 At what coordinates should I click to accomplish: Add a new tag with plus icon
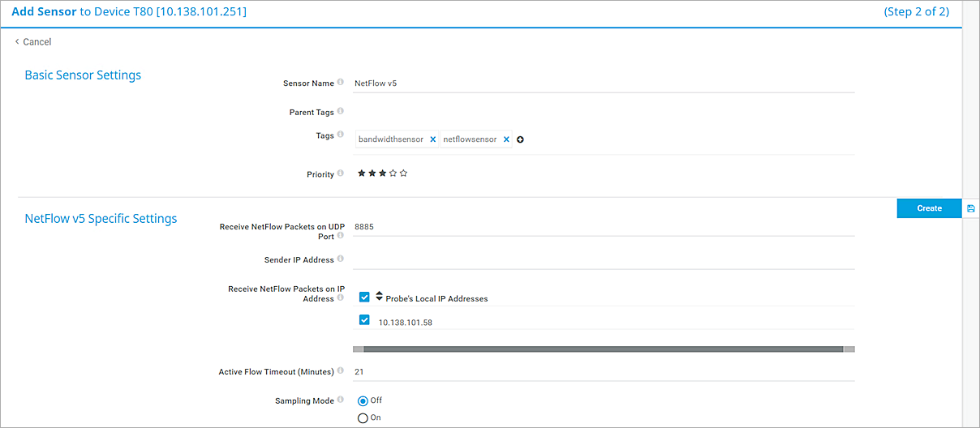pos(521,139)
